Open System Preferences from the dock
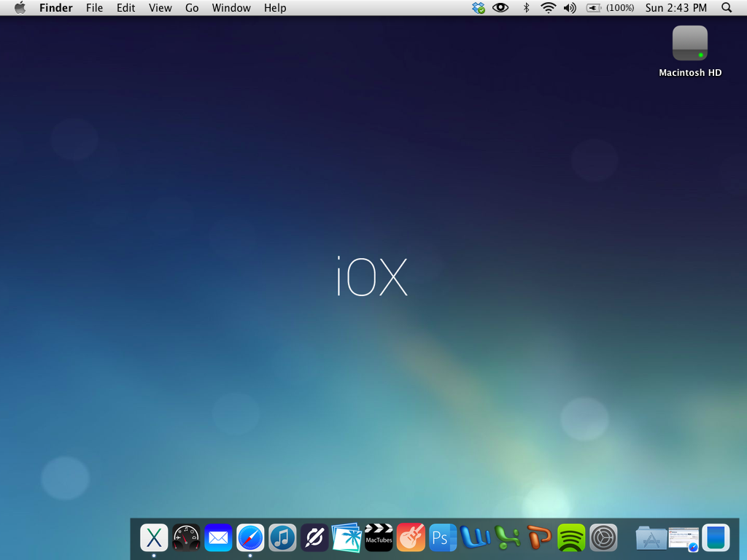 pyautogui.click(x=603, y=537)
